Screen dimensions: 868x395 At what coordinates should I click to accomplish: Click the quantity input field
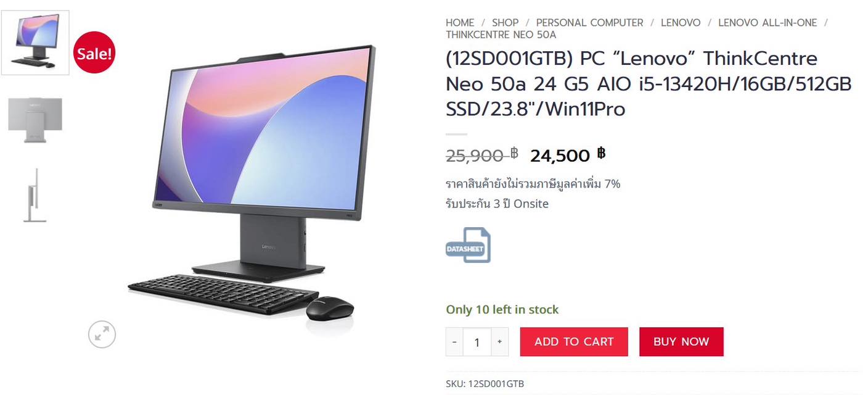[477, 342]
